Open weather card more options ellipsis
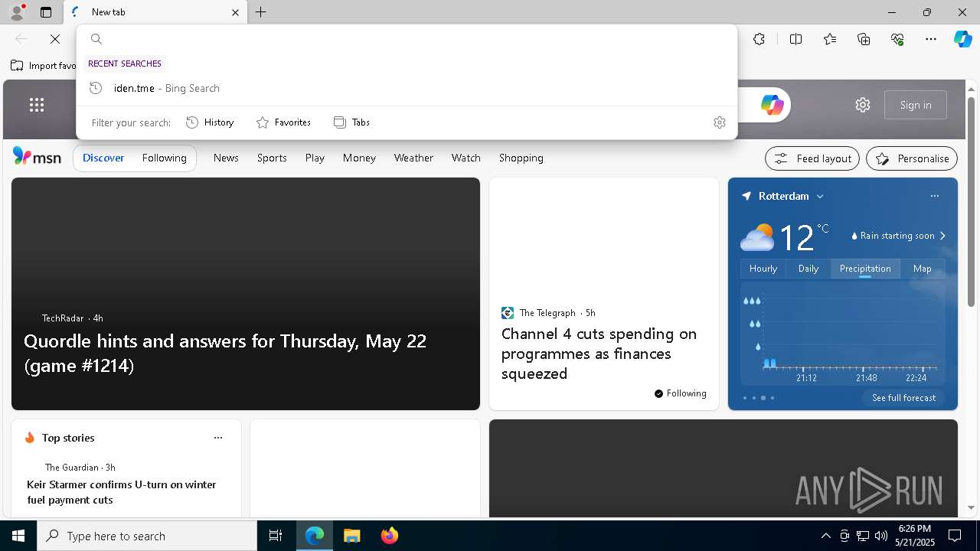980x551 pixels. 935,196
